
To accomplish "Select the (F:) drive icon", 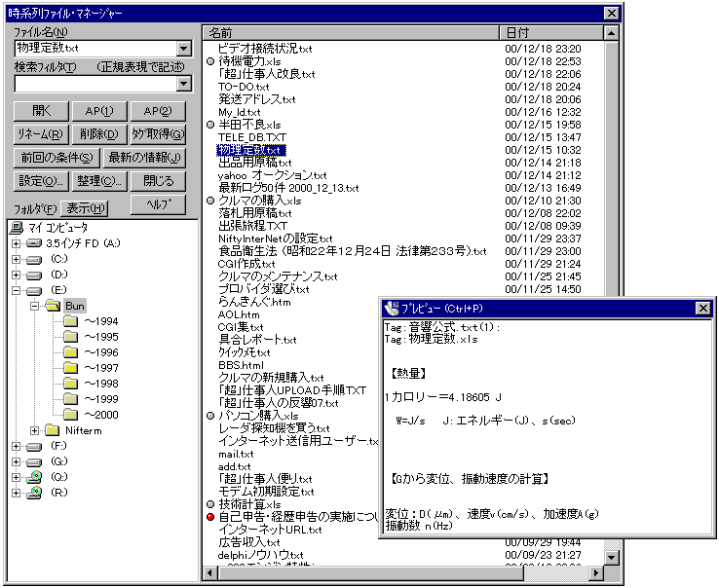I will click(34, 447).
